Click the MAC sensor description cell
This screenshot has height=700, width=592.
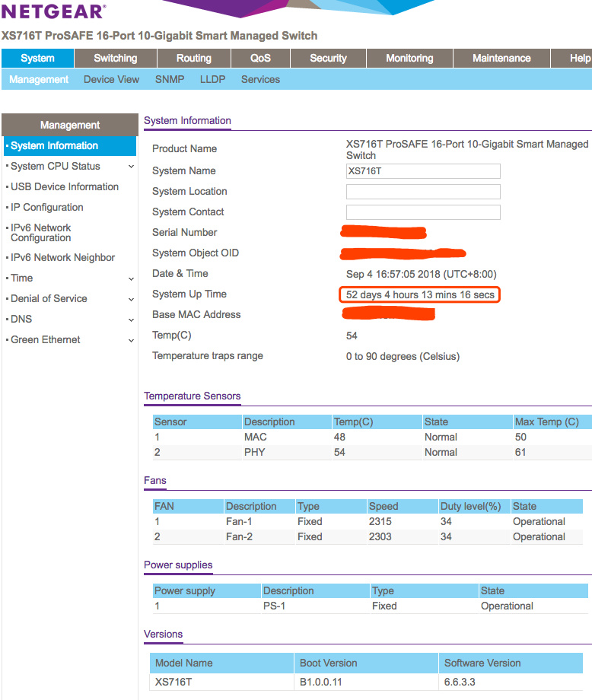(x=256, y=437)
